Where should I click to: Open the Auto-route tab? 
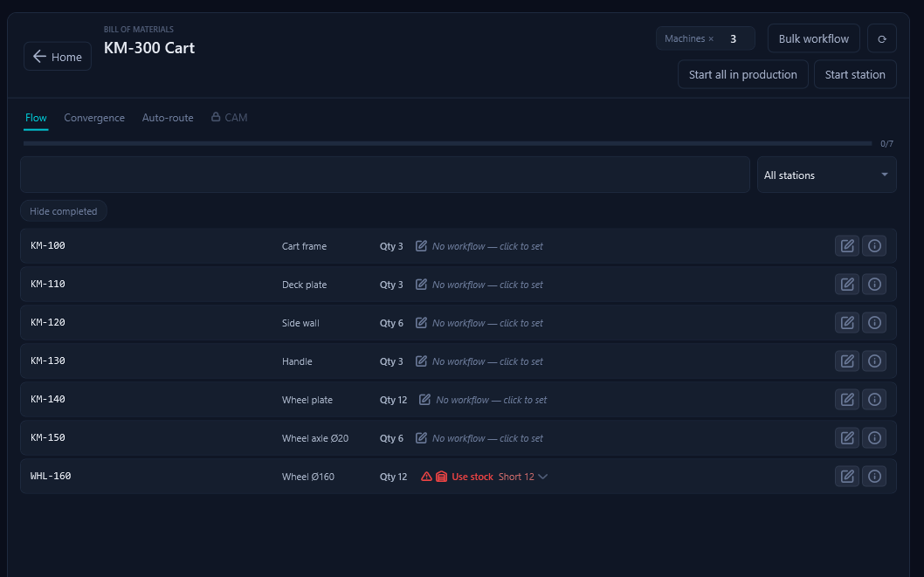coord(168,118)
